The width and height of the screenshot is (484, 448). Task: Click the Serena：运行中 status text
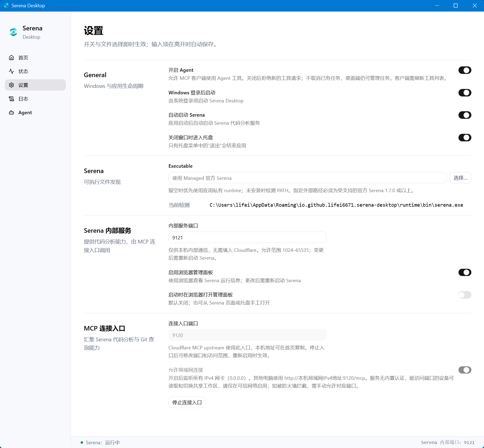click(103, 442)
